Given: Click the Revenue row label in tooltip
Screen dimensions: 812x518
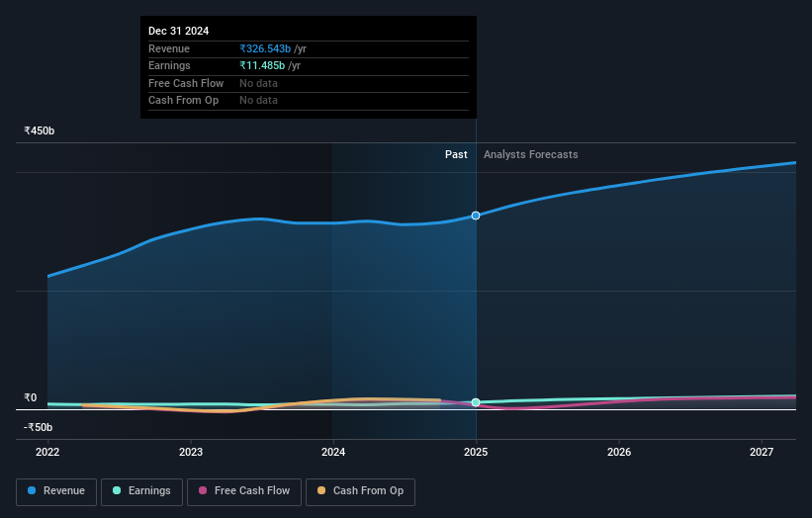Looking at the screenshot, I should click(169, 48).
